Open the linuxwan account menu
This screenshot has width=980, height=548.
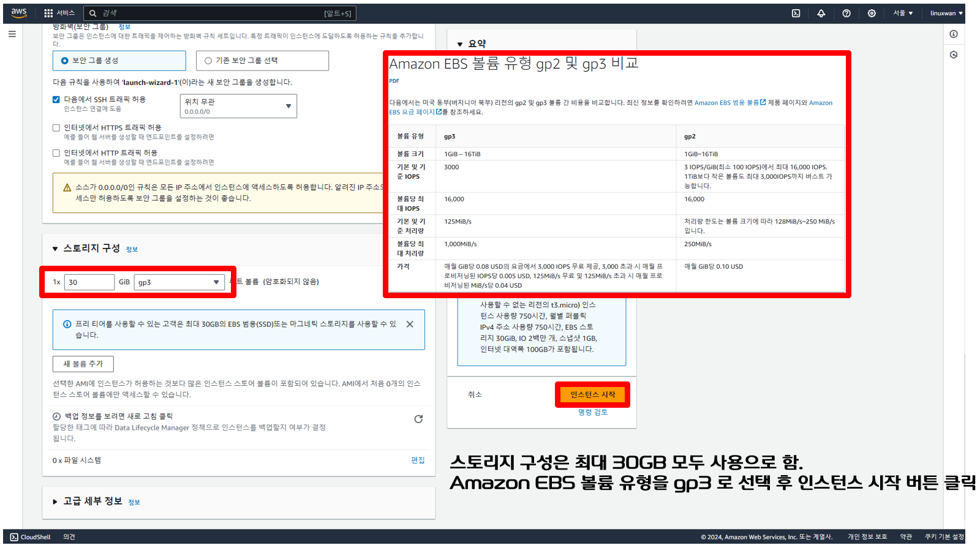click(946, 13)
